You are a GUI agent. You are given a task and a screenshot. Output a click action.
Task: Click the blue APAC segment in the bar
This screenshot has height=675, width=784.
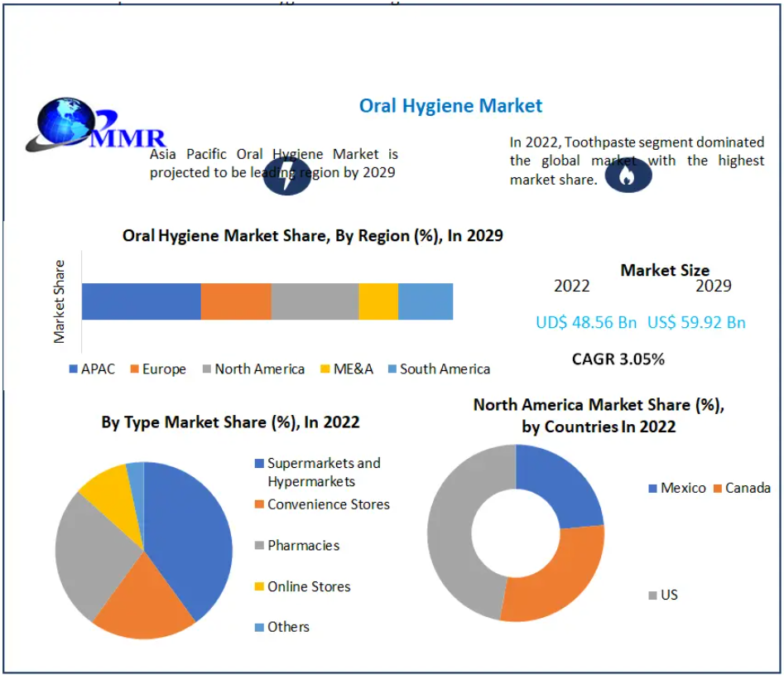(141, 301)
